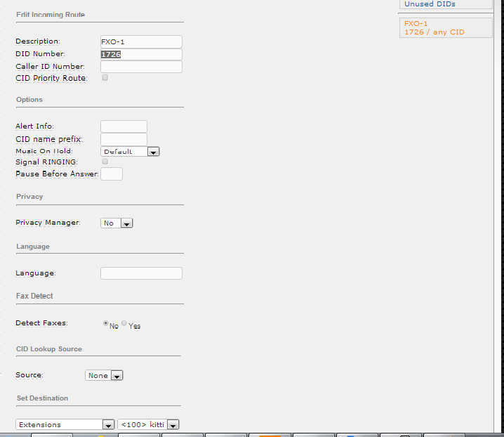
Task: Enable the CID Priority Route checkbox
Action: (x=105, y=78)
